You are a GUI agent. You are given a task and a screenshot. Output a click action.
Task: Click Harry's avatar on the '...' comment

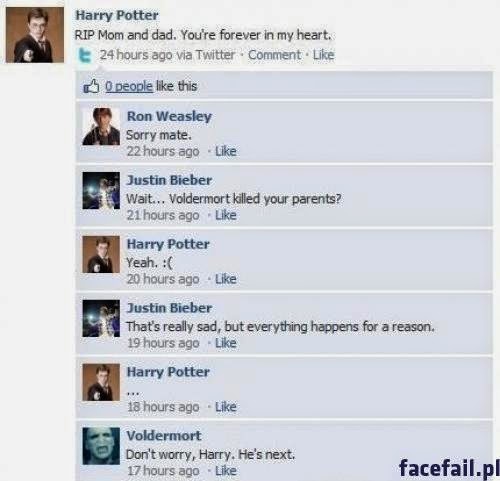click(x=101, y=382)
